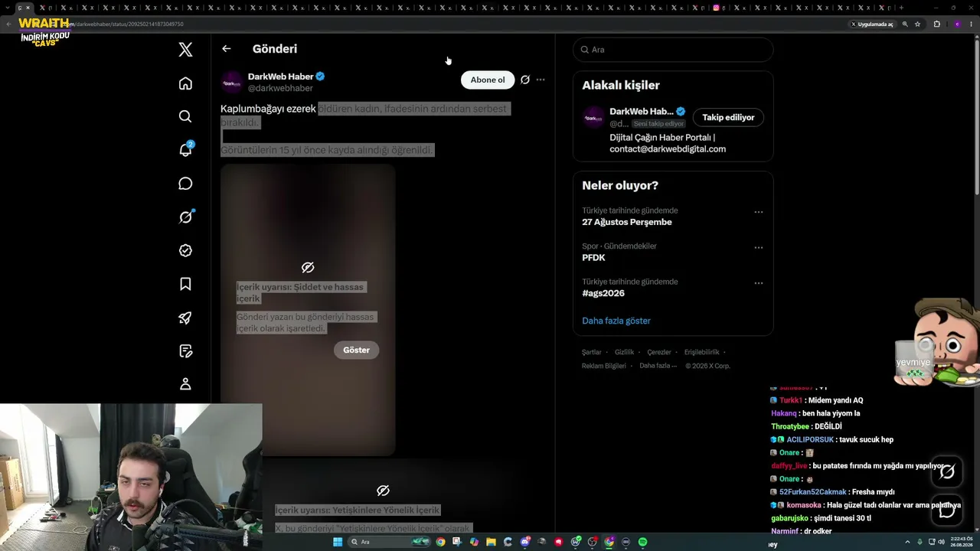Viewport: 980px width, 551px height.
Task: Open the DarkWeb Haber author name
Action: pyautogui.click(x=280, y=77)
